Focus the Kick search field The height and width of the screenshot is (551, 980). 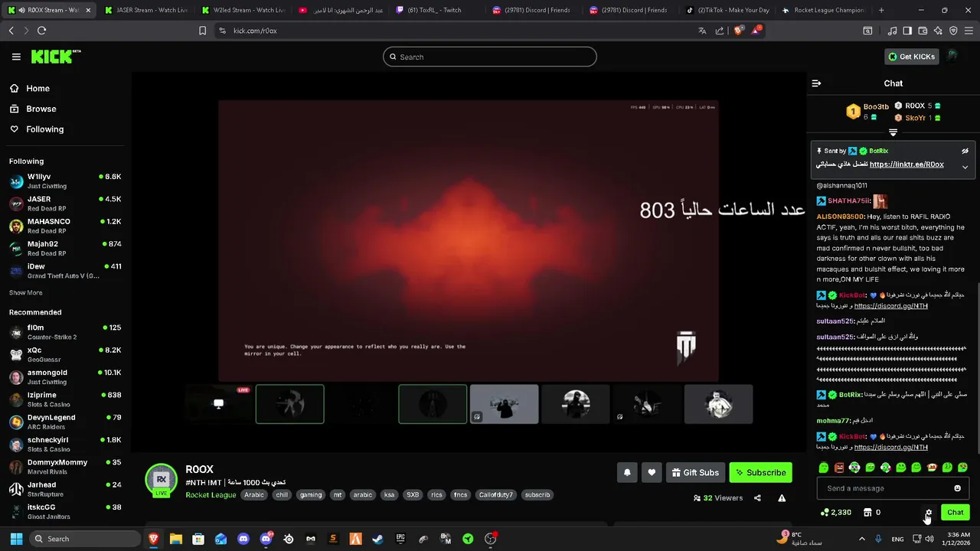point(490,57)
